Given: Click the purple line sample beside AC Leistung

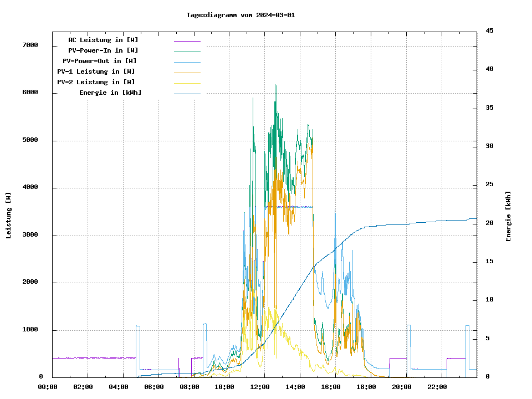Looking at the screenshot, I should point(187,41).
